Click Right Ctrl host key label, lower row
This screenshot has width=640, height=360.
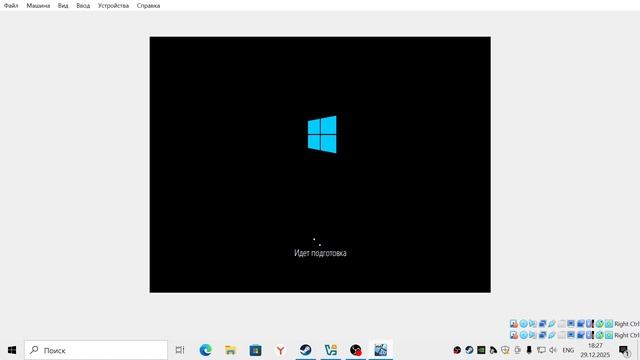pos(627,335)
